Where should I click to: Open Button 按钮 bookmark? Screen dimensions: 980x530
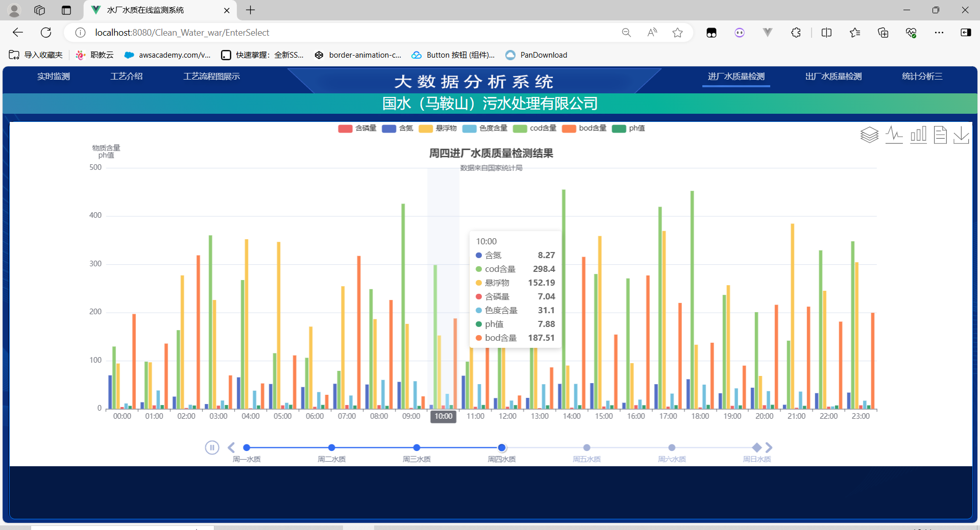(453, 55)
